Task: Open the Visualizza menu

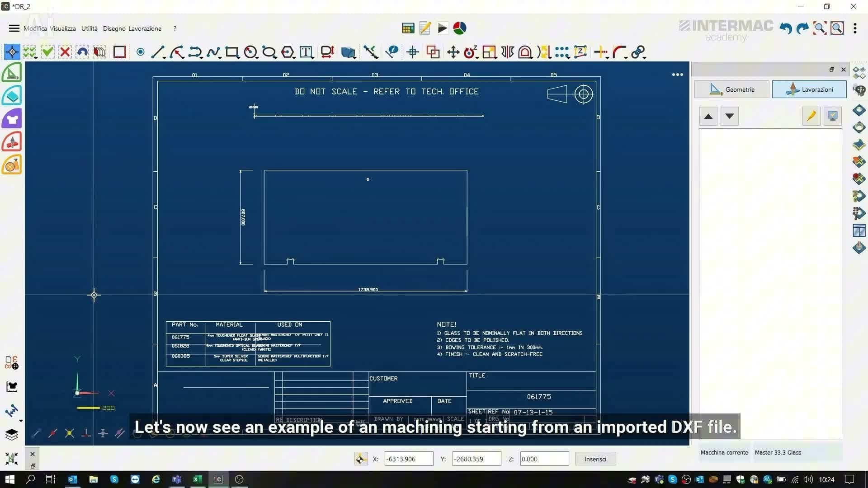Action: click(x=63, y=28)
